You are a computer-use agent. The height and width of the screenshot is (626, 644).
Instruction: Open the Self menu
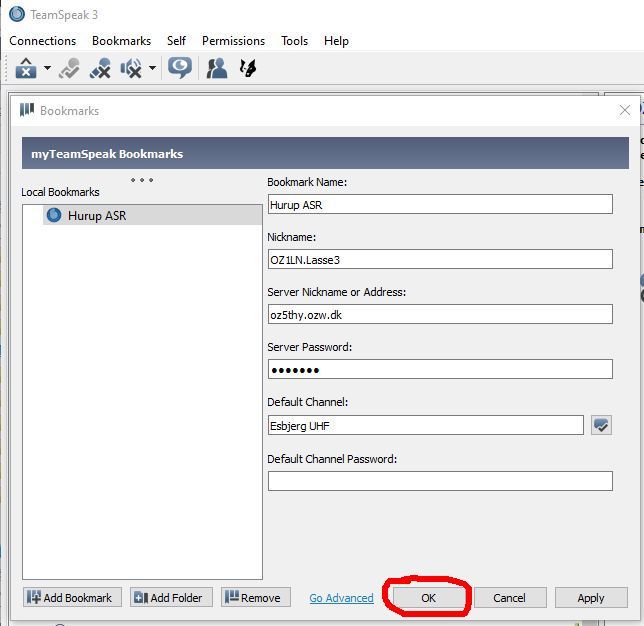point(176,41)
